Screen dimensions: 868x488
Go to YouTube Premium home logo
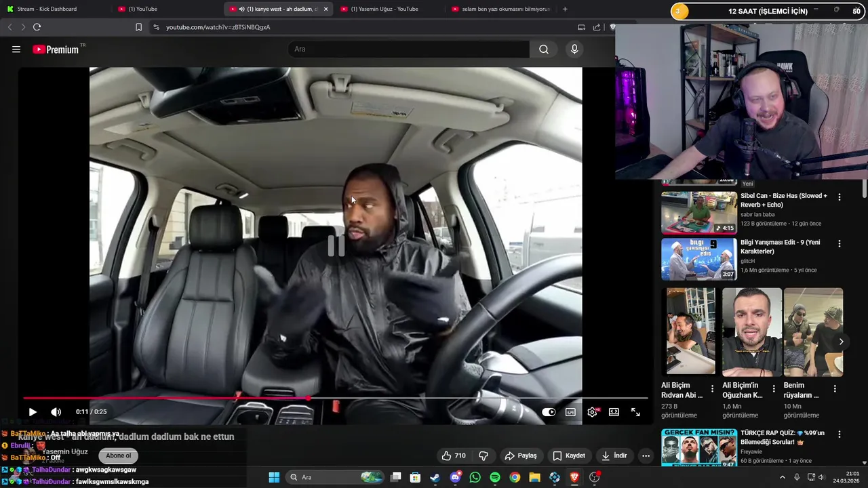click(56, 49)
